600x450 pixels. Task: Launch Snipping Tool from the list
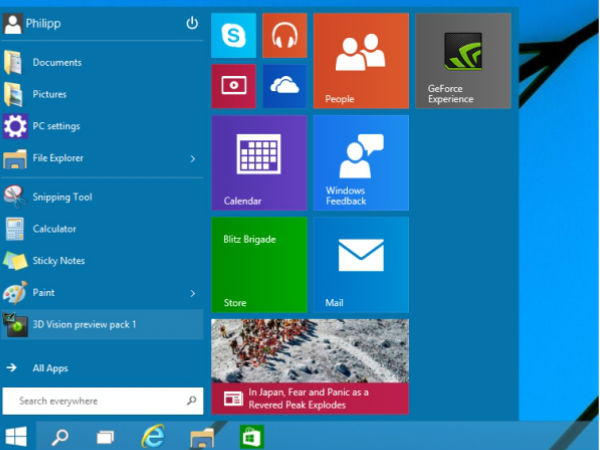coord(62,197)
